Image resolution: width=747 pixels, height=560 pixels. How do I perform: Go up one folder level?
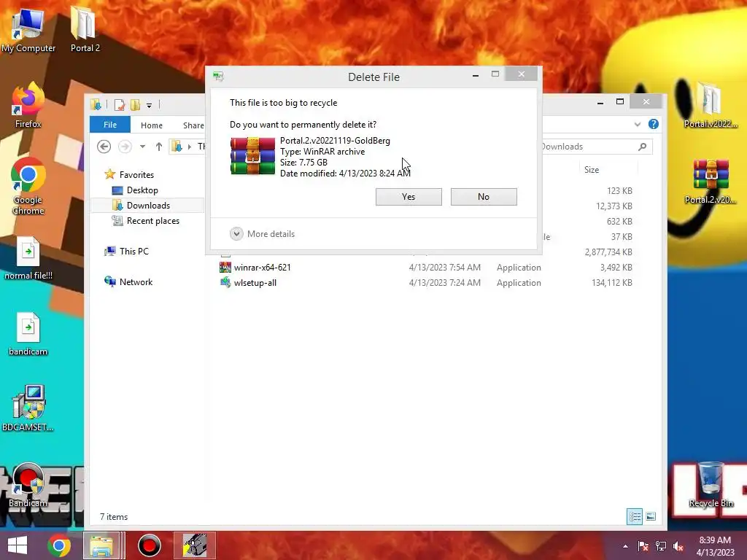coord(158,147)
